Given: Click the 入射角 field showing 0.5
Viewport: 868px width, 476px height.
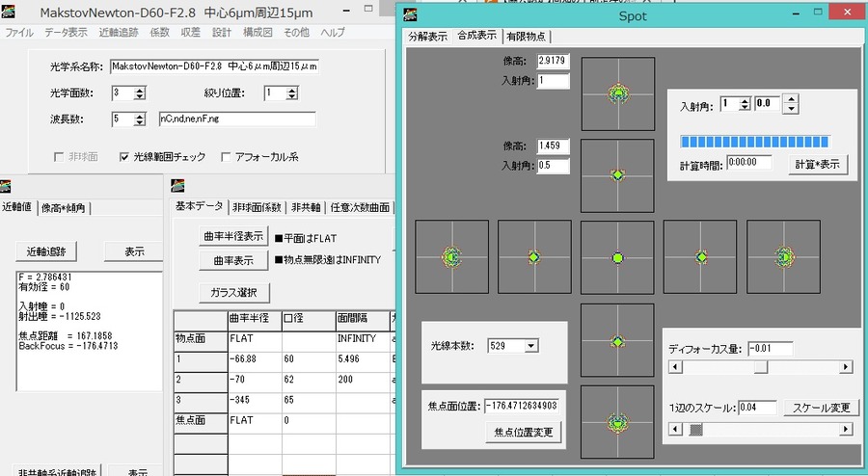Looking at the screenshot, I should 553,166.
